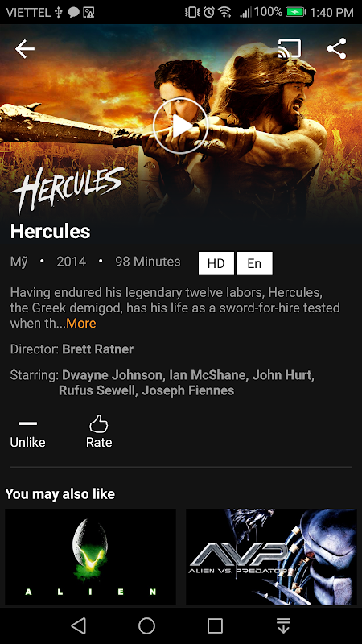This screenshot has width=362, height=644.
Task: Tap the thumbs-up Rate icon
Action: pos(98,424)
